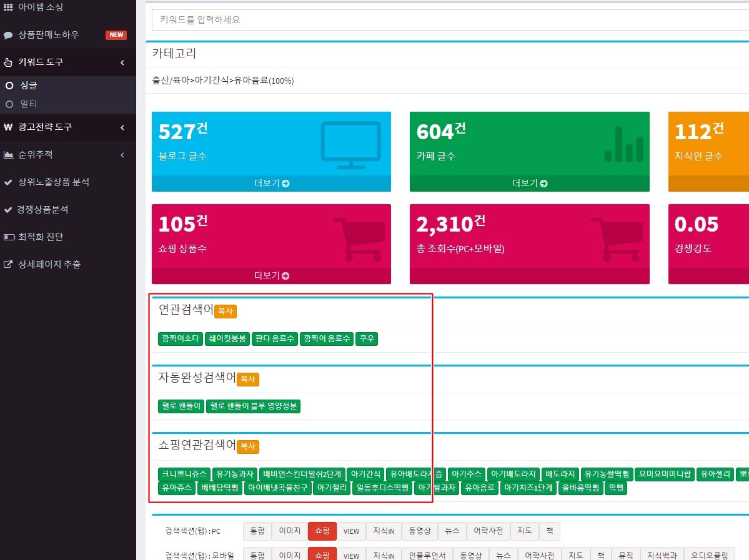Click 헬로 팬돌이 블루 영양성분 tag
The height and width of the screenshot is (560, 749).
253,406
